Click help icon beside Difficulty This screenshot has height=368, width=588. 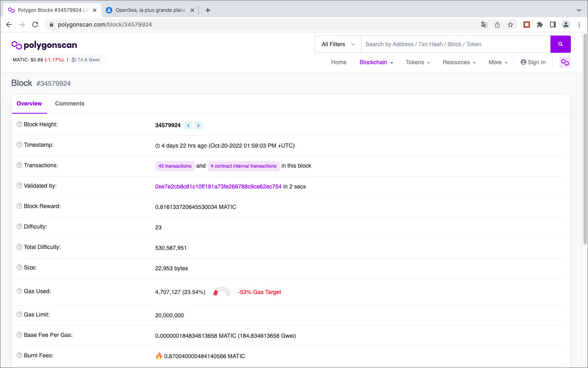click(19, 227)
